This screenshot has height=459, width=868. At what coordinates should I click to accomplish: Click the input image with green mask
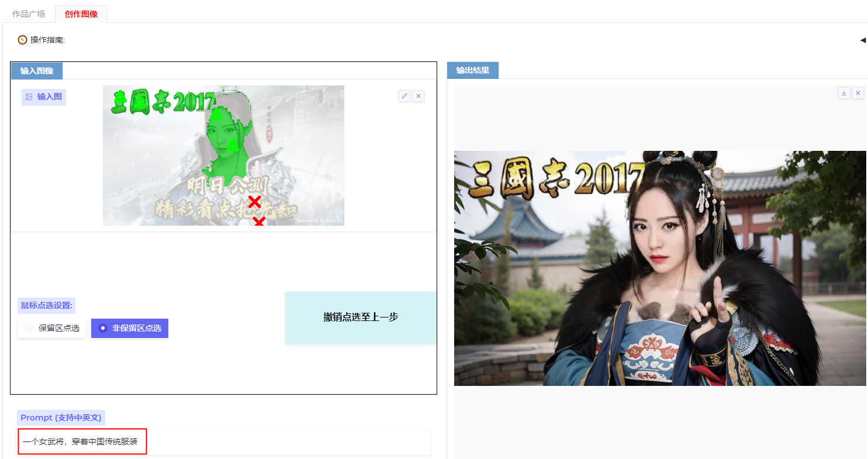click(223, 156)
